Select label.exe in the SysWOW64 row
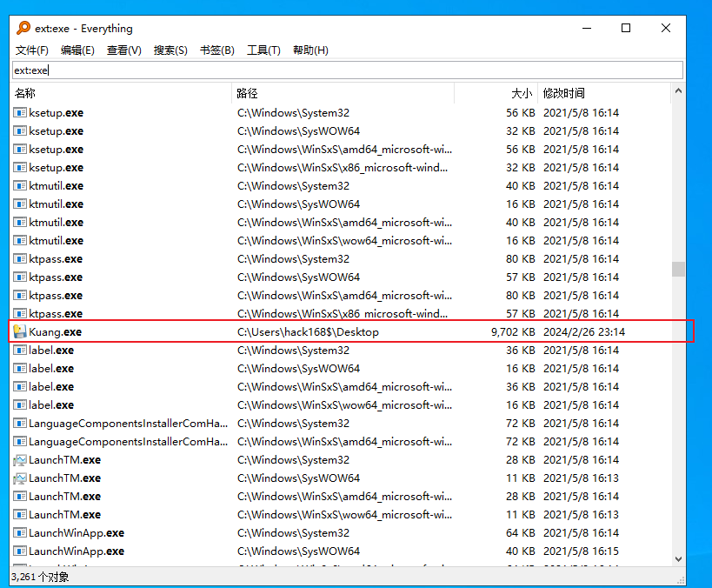Viewport: 712px width, 588px height. [x=51, y=369]
